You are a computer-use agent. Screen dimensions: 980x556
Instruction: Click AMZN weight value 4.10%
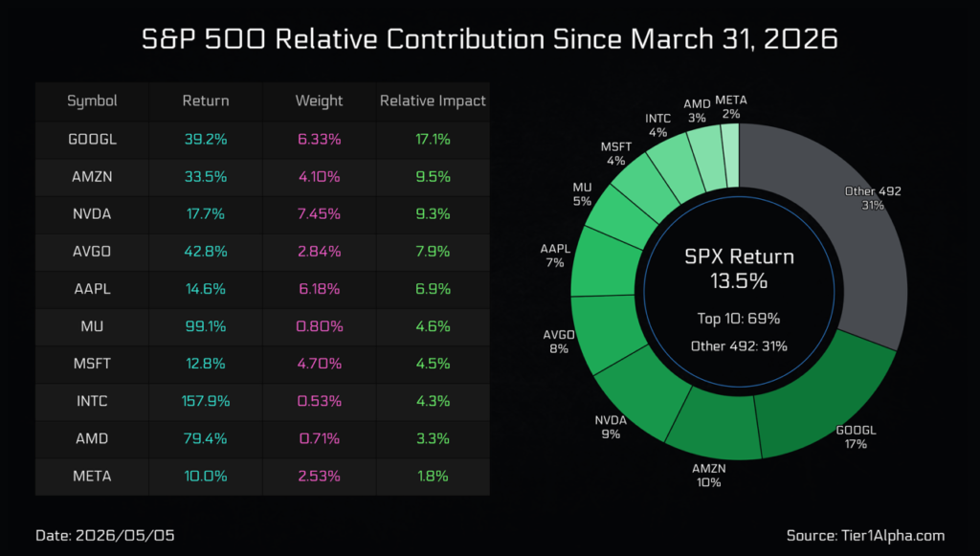(x=319, y=177)
